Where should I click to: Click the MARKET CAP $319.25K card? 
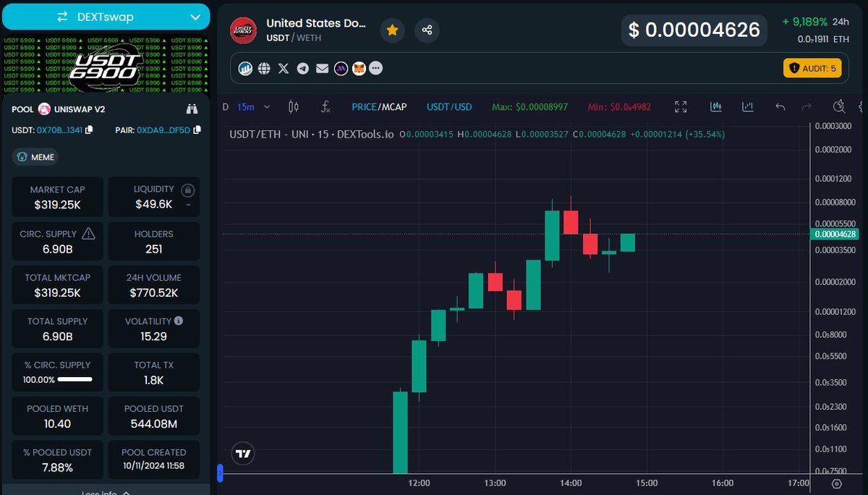point(58,197)
